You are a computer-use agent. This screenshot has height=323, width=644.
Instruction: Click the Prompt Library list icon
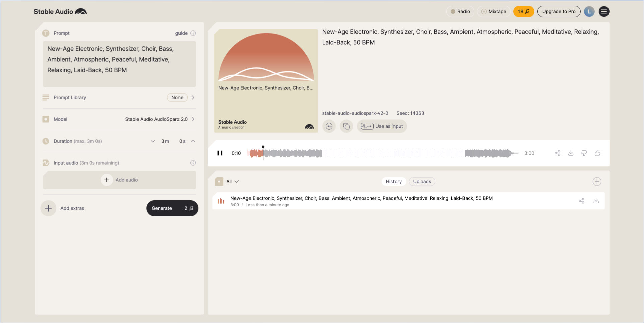46,97
